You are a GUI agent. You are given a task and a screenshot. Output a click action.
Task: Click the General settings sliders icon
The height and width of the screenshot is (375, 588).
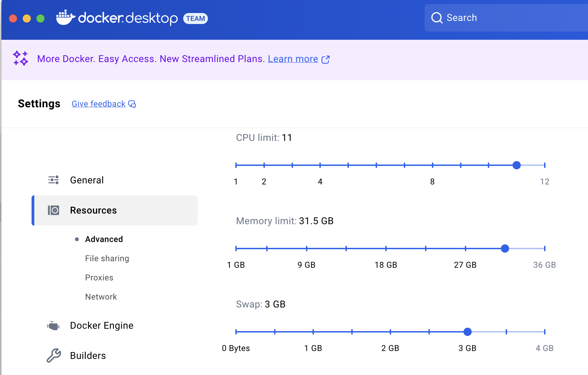[54, 180]
